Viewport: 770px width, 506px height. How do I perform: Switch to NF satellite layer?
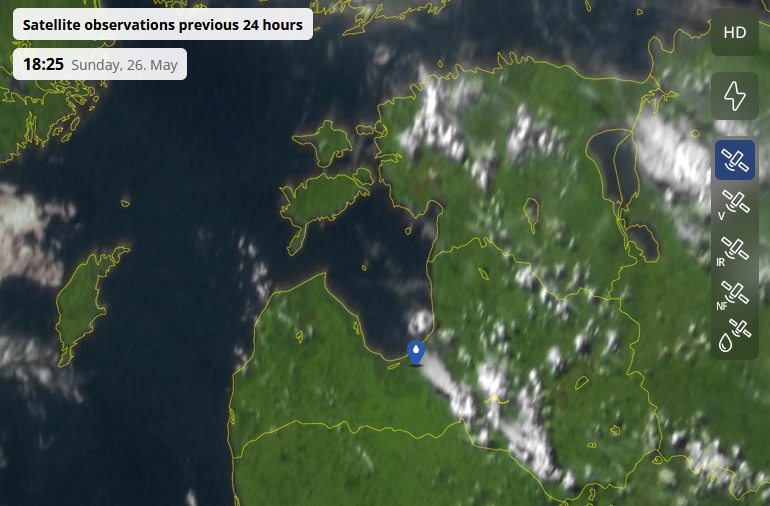pyautogui.click(x=735, y=294)
